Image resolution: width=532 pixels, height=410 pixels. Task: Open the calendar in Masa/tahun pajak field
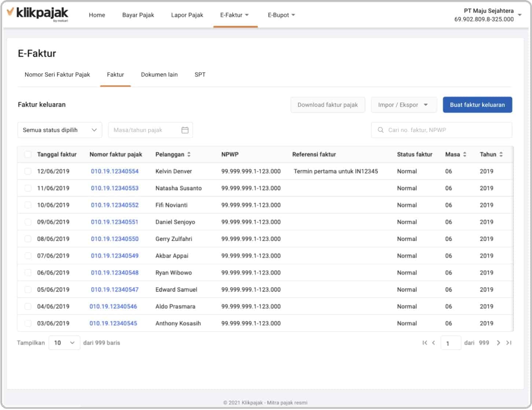click(x=185, y=130)
